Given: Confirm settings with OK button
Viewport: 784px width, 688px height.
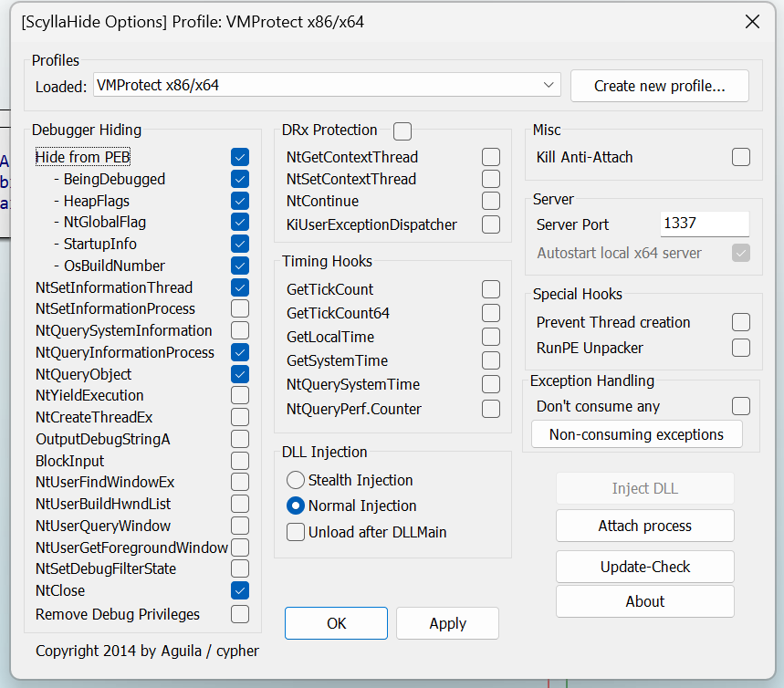Looking at the screenshot, I should (336, 623).
